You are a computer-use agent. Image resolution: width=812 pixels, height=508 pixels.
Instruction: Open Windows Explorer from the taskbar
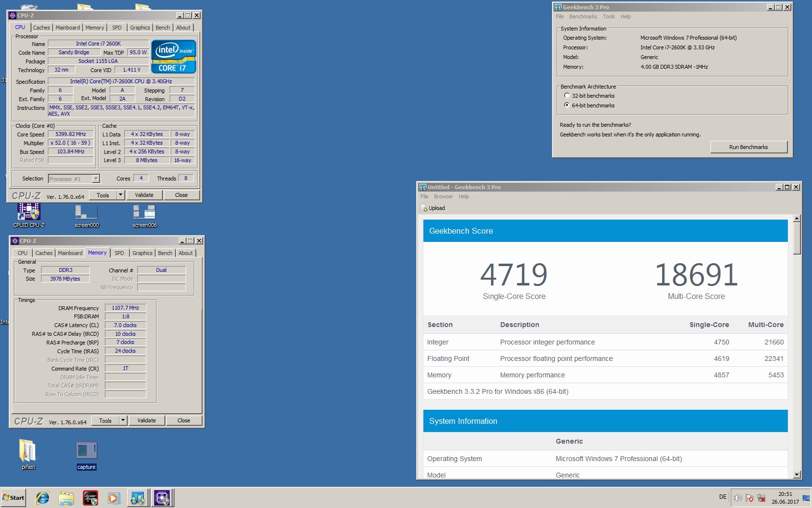pos(66,497)
